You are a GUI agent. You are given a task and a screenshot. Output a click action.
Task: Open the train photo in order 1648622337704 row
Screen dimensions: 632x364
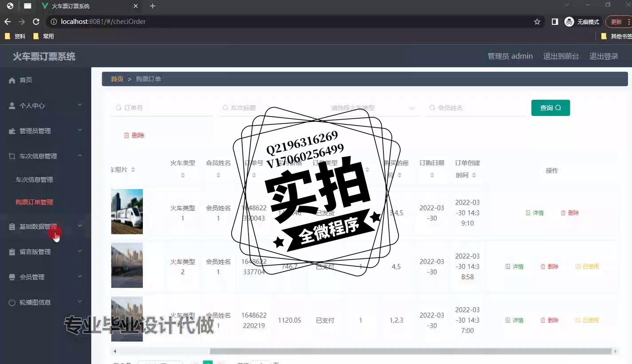127,265
